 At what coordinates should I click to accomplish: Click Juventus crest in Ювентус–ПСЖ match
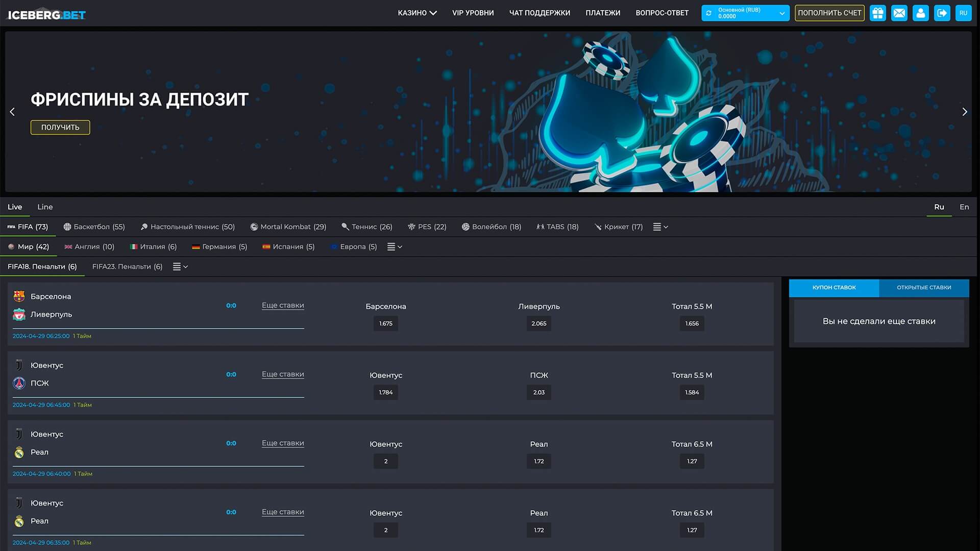coord(19,365)
